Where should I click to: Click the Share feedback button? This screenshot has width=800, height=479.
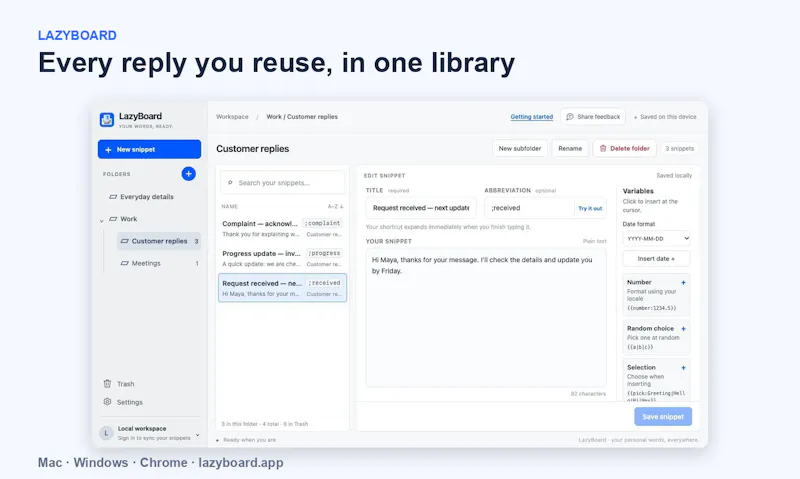point(593,117)
